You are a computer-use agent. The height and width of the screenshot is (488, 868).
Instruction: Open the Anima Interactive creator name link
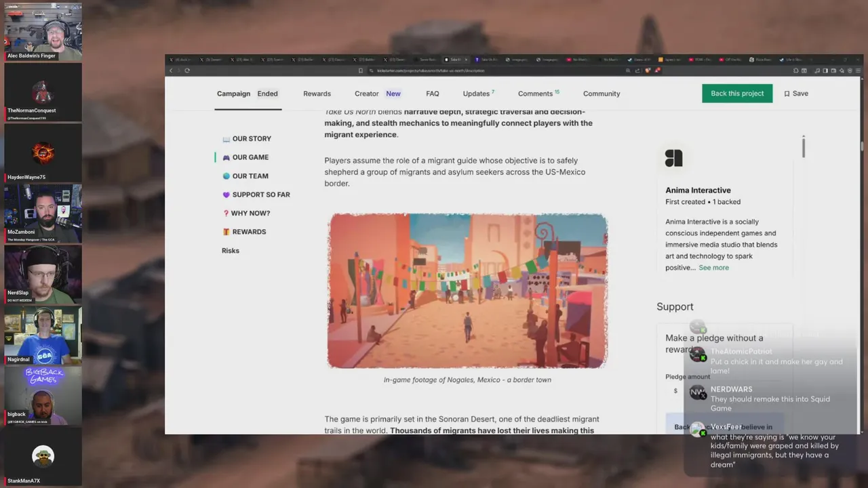click(x=698, y=190)
